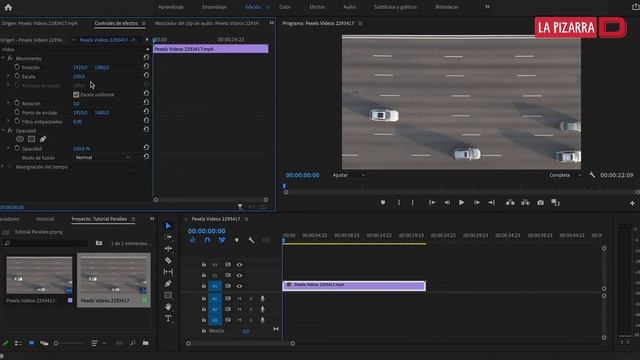Viewport: 640px width, 360px height.
Task: Switch project panel to list view
Action: coord(18,343)
